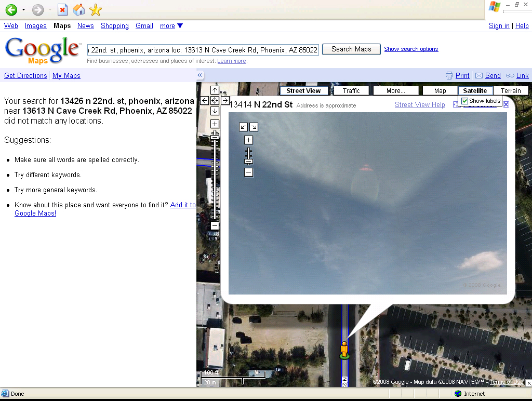Zoom out the Street View panorama
The width and height of the screenshot is (532, 401).
pos(248,172)
